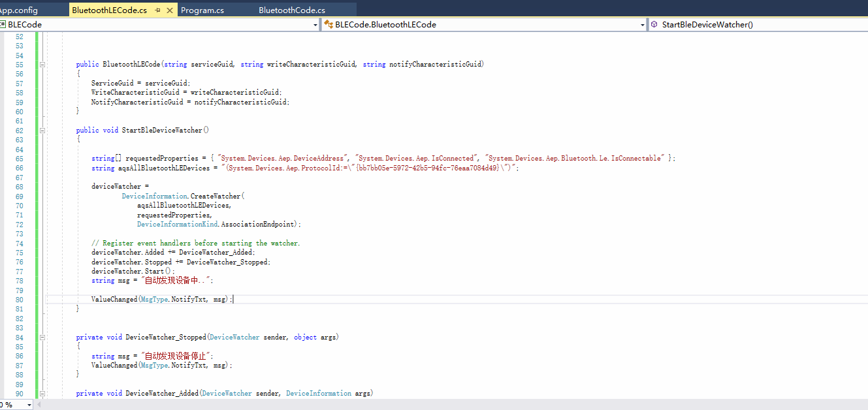868x410 pixels.
Task: Collapse the BluetoothLECode constructor at line 55
Action: point(42,65)
